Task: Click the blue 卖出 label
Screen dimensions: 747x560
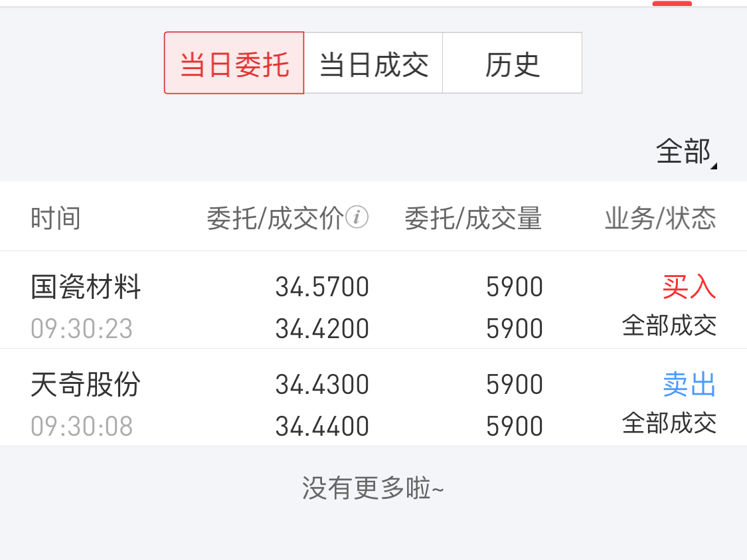Action: [689, 385]
